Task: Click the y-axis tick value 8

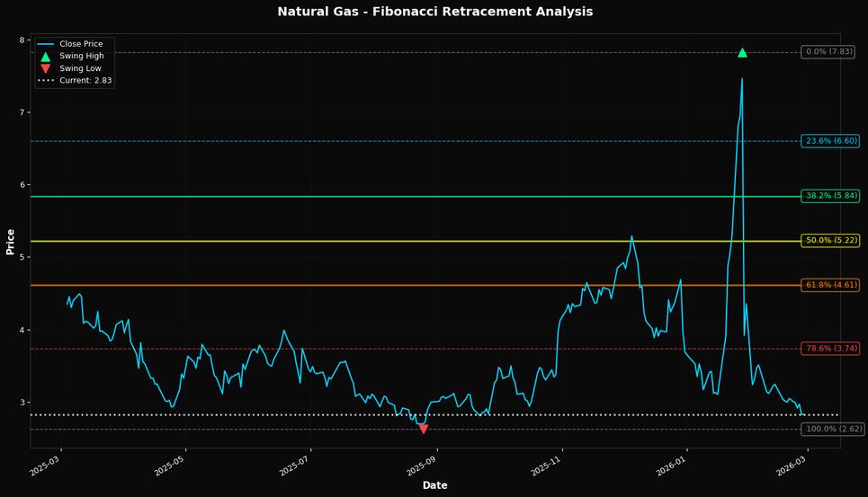Action: point(22,40)
